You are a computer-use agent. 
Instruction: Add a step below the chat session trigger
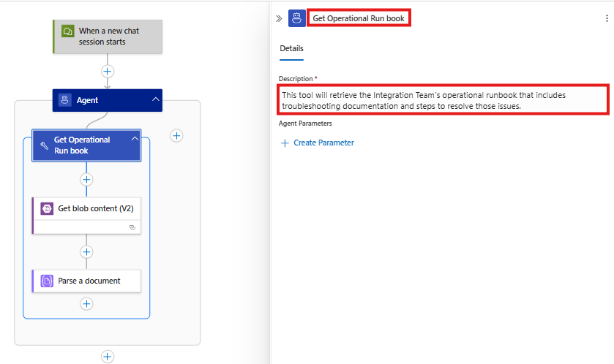pos(108,72)
